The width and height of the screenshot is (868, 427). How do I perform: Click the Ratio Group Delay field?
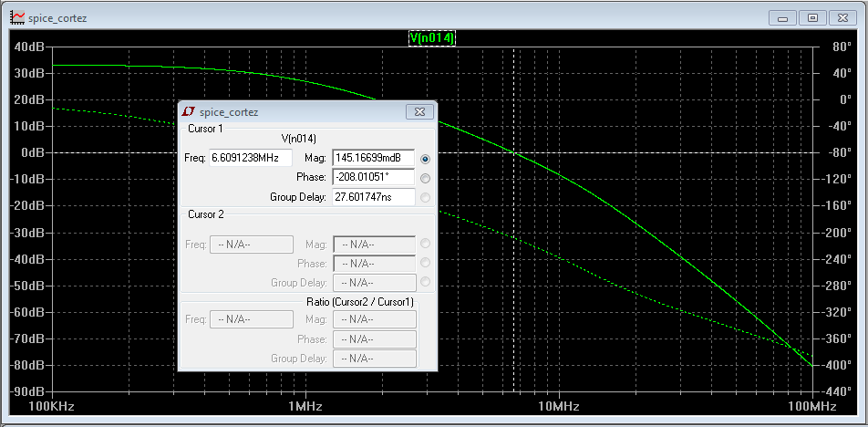(x=374, y=359)
